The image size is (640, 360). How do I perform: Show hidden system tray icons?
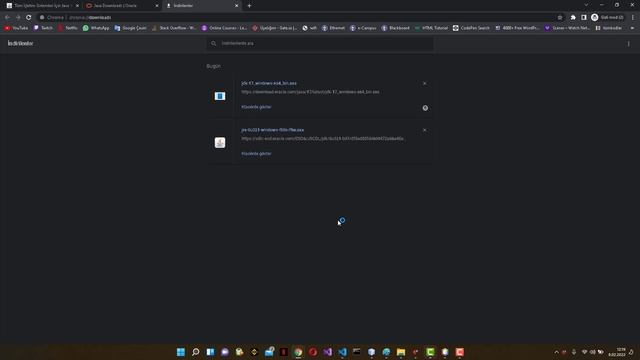click(556, 352)
